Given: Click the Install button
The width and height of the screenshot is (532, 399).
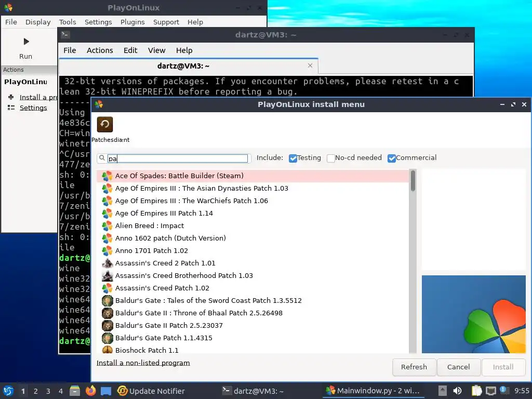Looking at the screenshot, I should point(503,367).
